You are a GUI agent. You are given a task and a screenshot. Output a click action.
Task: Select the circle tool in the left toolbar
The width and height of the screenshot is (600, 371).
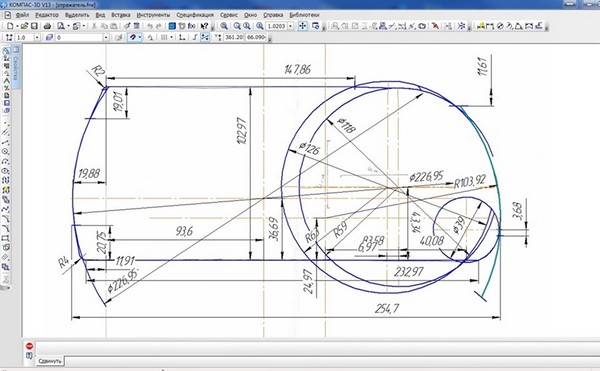6,152
